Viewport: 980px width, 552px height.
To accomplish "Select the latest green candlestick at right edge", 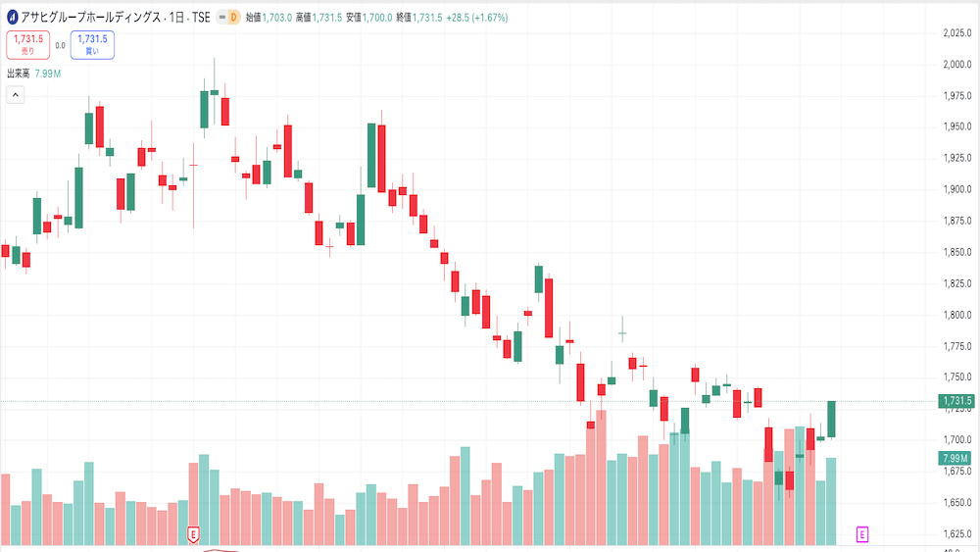I will click(831, 419).
